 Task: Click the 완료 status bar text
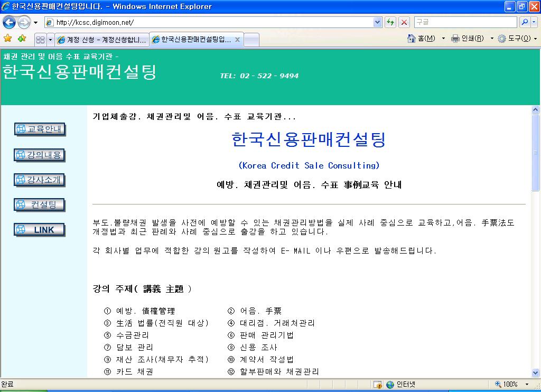[7, 384]
